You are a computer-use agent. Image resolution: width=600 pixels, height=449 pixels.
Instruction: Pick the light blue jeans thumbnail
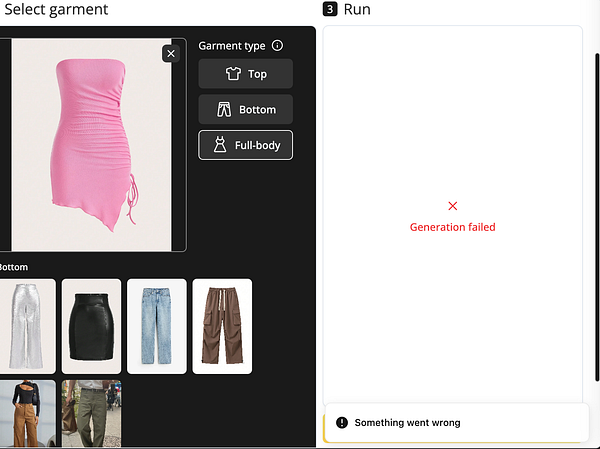[x=157, y=326]
